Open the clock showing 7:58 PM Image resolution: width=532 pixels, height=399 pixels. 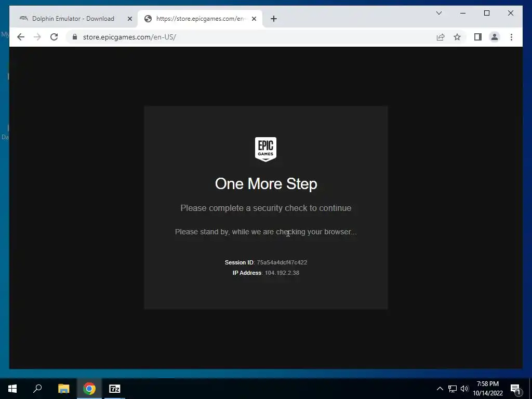pyautogui.click(x=487, y=389)
